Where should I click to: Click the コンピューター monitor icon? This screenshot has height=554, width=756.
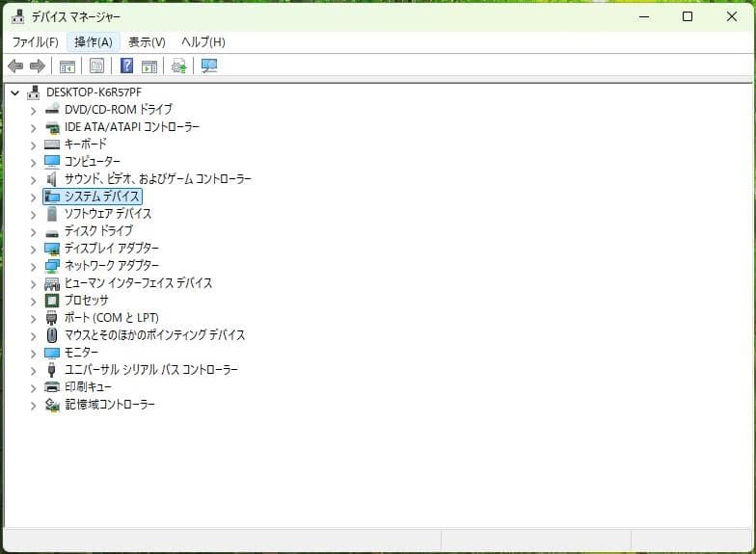(52, 162)
